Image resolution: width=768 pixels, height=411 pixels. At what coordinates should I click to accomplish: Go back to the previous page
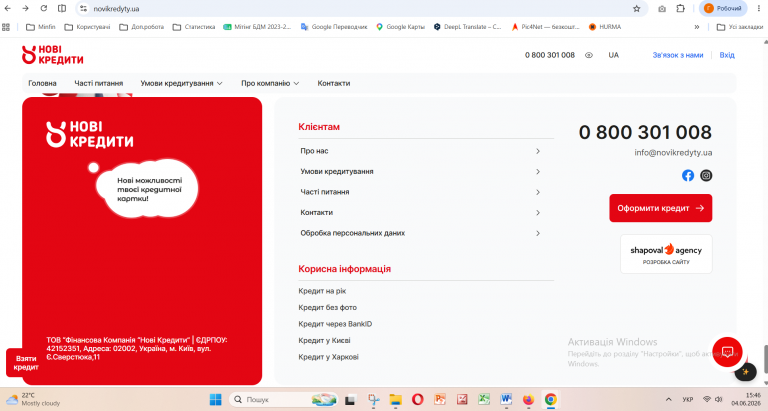8,8
